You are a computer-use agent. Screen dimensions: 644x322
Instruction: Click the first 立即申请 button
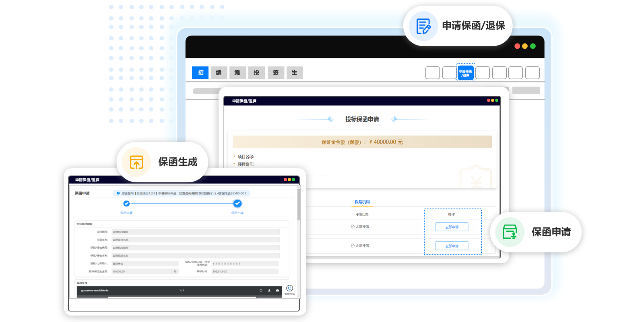click(452, 227)
